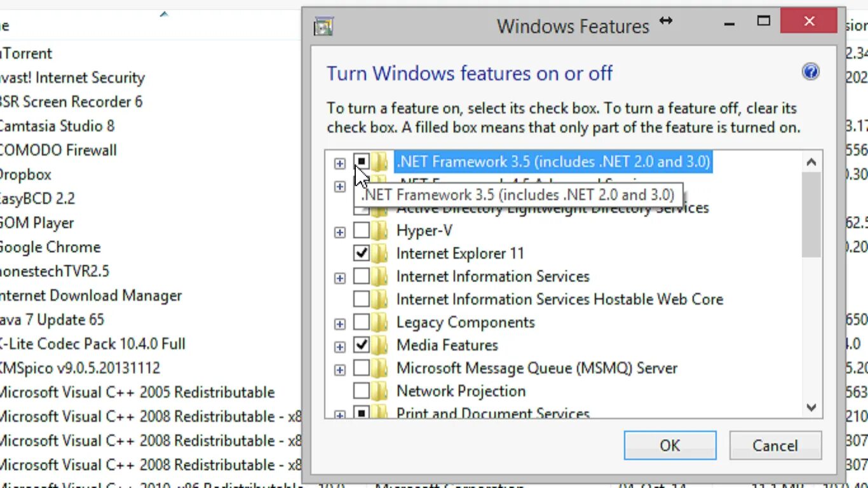Check Internet Information Services Hostable Web Core
This screenshot has height=488, width=868.
(x=361, y=299)
